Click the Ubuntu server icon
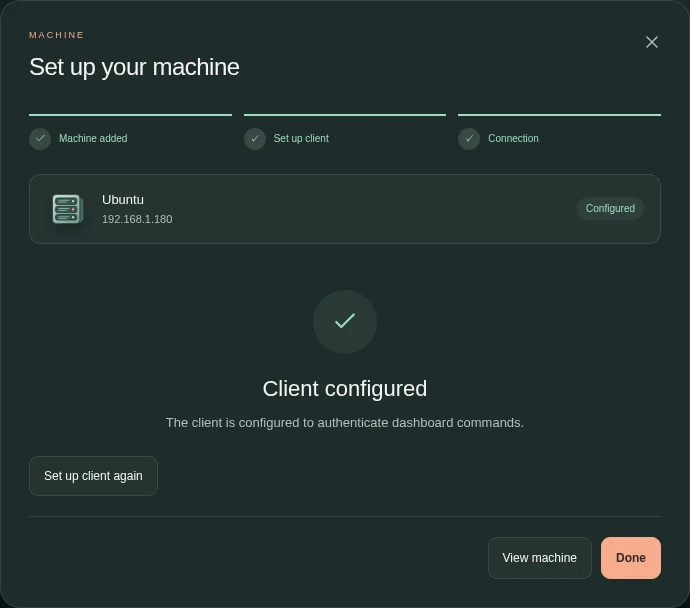The image size is (690, 608). click(67, 209)
